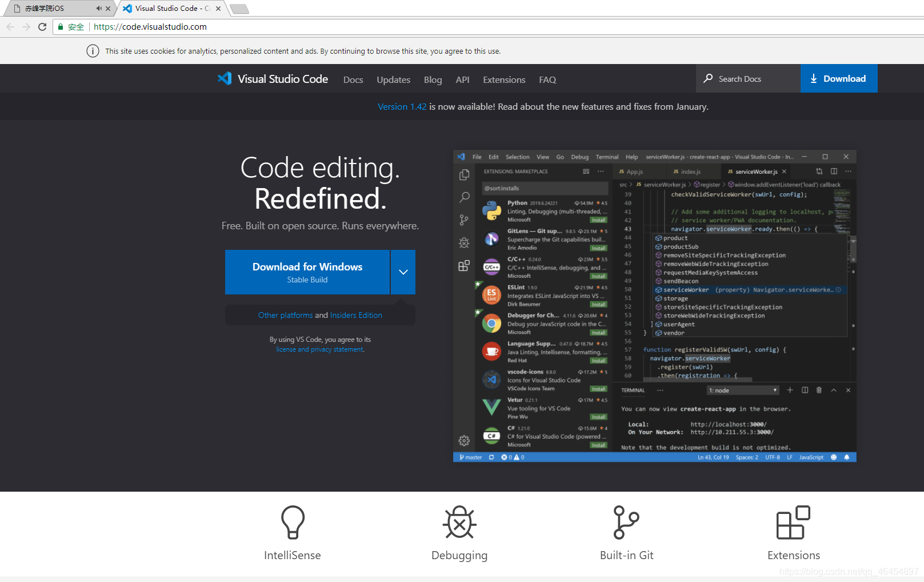Click the IntelliSense lightbulb icon
The width and height of the screenshot is (924, 582).
[x=293, y=522]
